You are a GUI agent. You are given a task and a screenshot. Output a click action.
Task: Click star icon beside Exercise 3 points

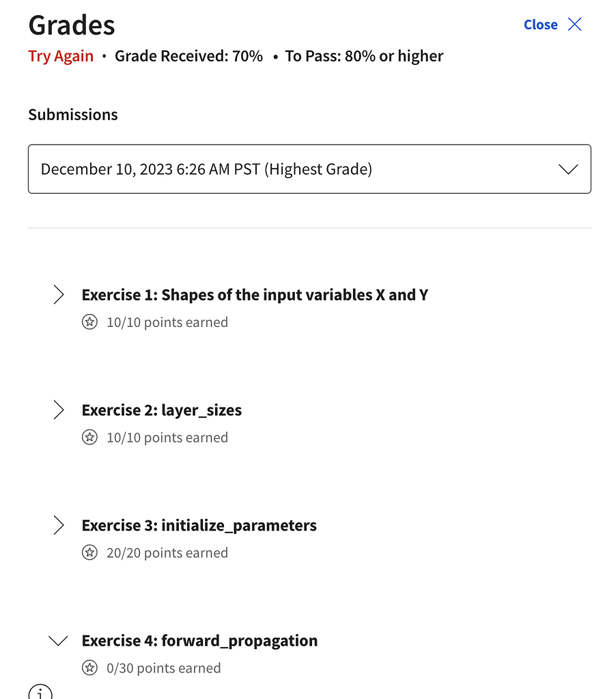tap(89, 553)
